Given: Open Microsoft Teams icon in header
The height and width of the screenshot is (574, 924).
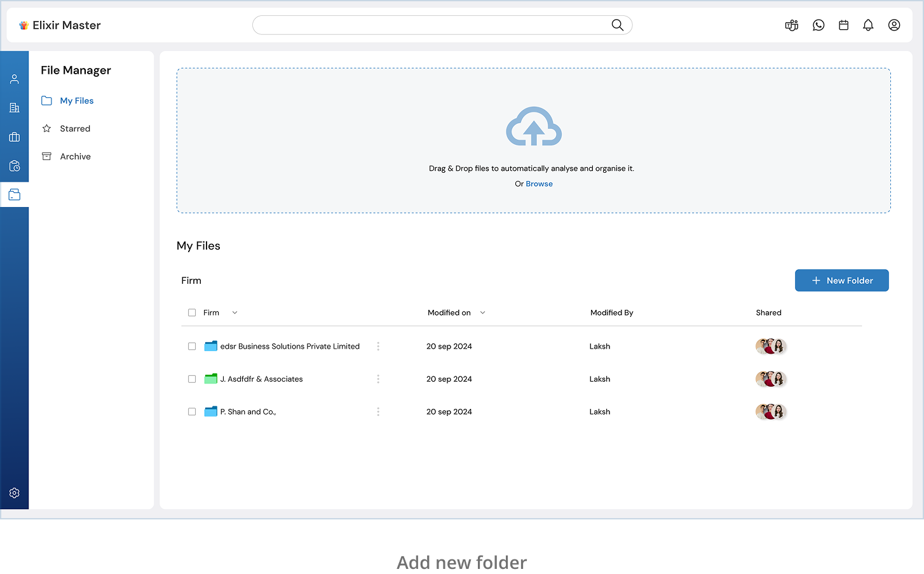Looking at the screenshot, I should click(791, 25).
